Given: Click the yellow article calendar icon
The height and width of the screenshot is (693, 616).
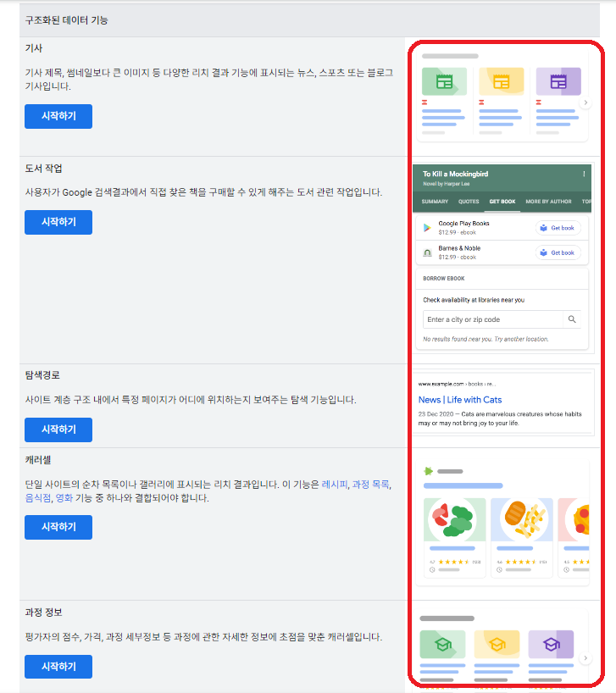Looking at the screenshot, I should pos(501,81).
